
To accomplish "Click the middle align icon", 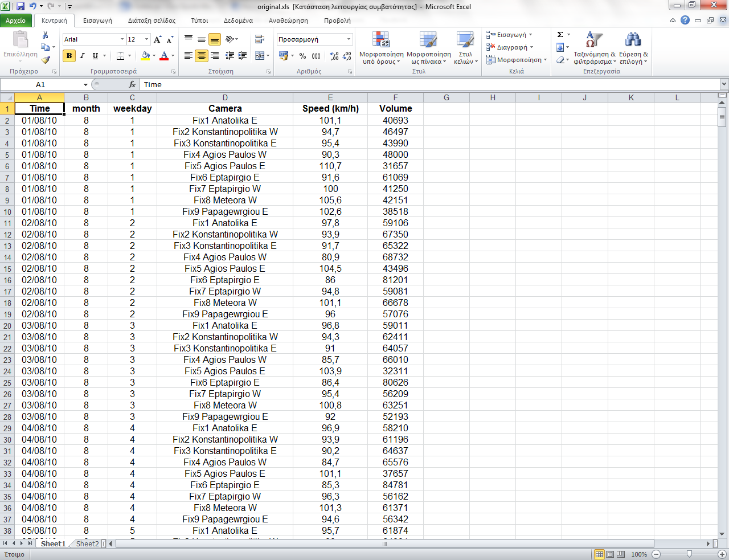I will click(202, 39).
